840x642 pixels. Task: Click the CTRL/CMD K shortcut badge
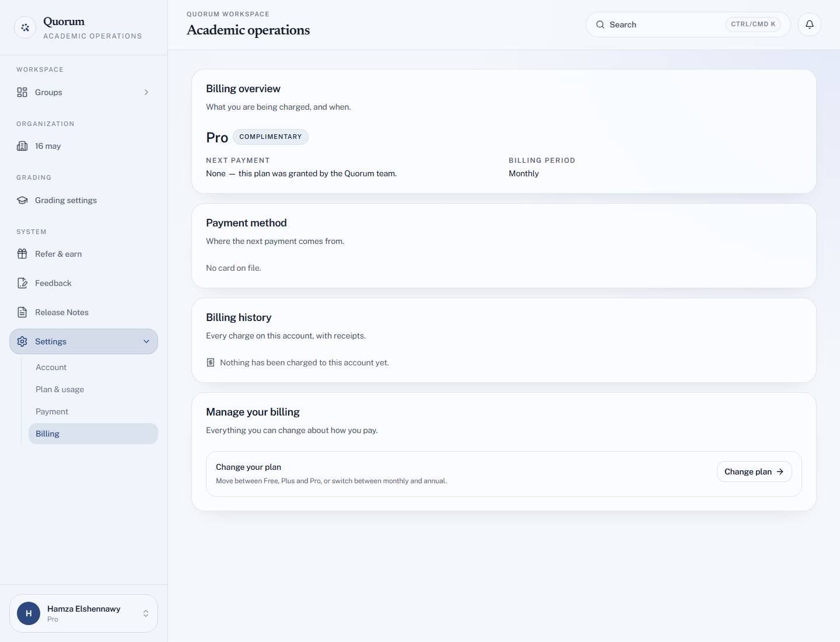click(753, 25)
